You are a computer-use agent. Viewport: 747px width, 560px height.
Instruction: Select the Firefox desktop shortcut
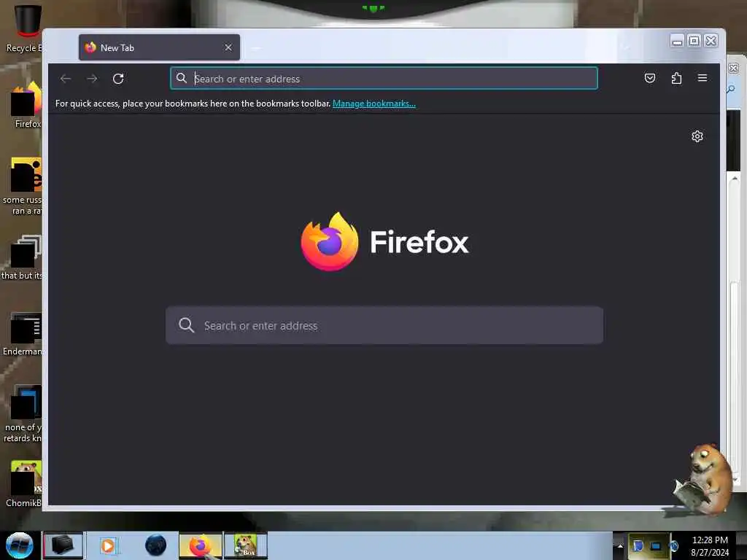point(27,105)
